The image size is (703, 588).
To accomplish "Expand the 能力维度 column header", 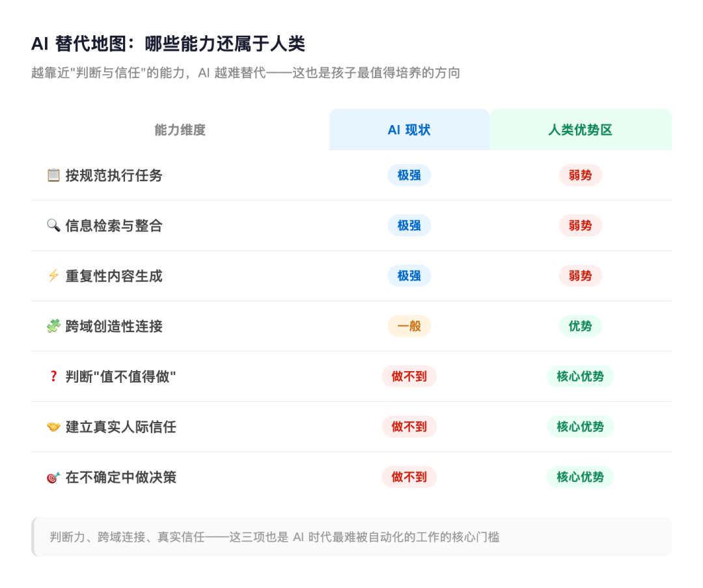I will click(180, 130).
